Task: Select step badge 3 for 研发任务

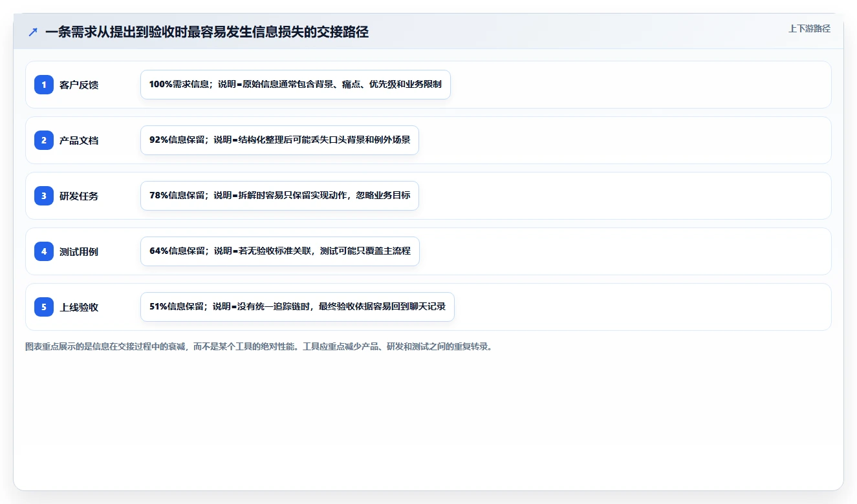Action: [44, 196]
